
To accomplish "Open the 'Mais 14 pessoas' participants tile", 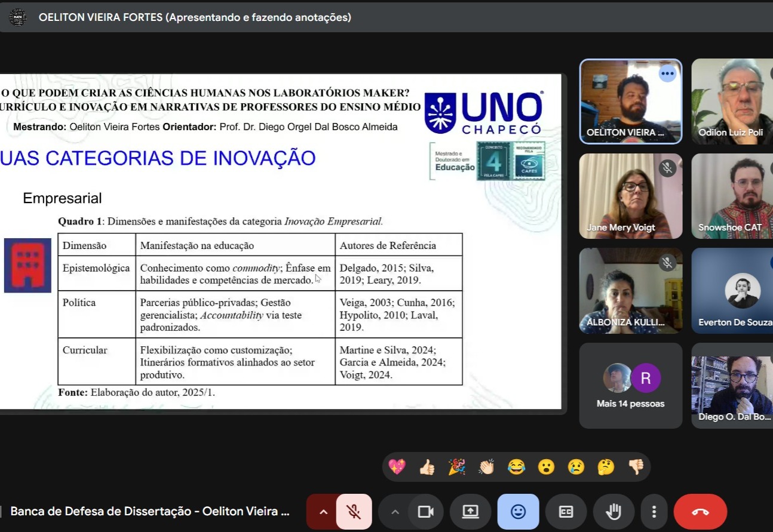I will coord(630,386).
